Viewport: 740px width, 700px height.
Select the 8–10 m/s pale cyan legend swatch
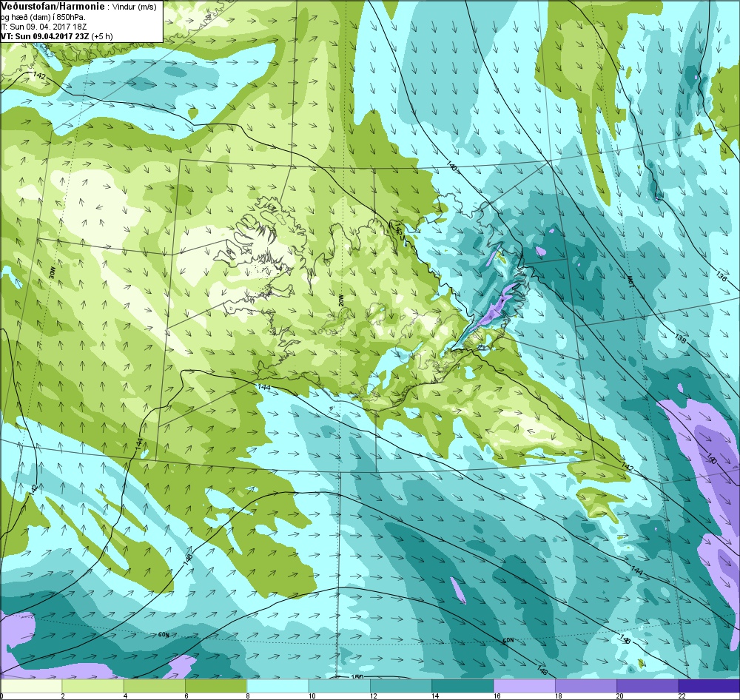coord(278,685)
